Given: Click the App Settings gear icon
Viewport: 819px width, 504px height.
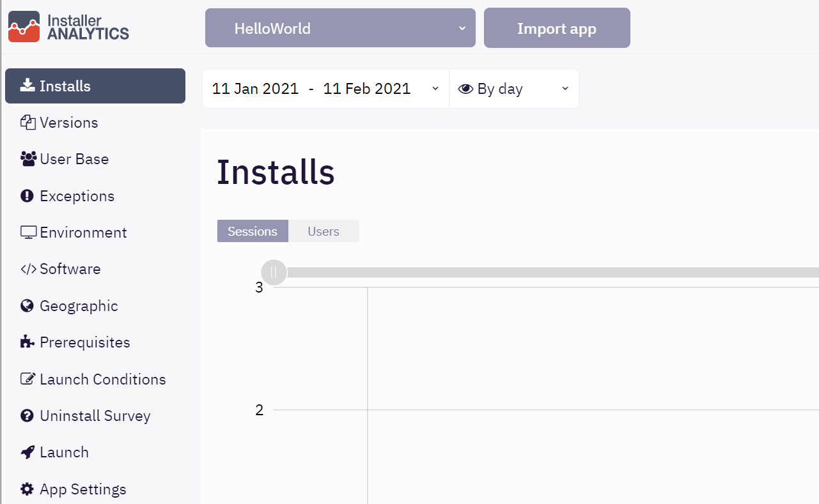Looking at the screenshot, I should point(27,489).
